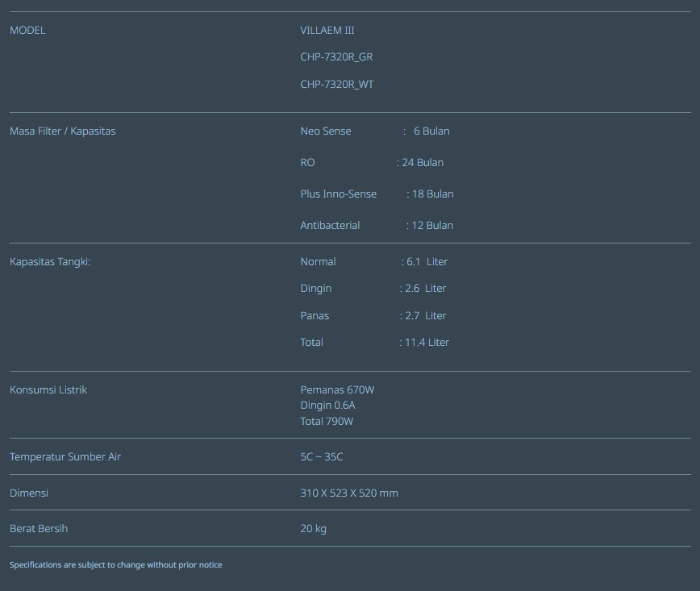The height and width of the screenshot is (591, 700).
Task: Click the Neo Sense filter entry
Action: click(326, 131)
